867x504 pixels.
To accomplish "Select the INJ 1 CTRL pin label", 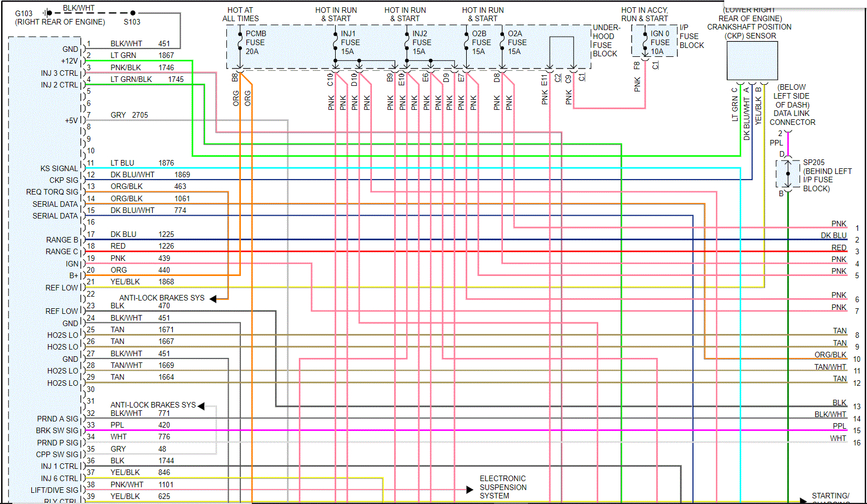I will pos(60,466).
